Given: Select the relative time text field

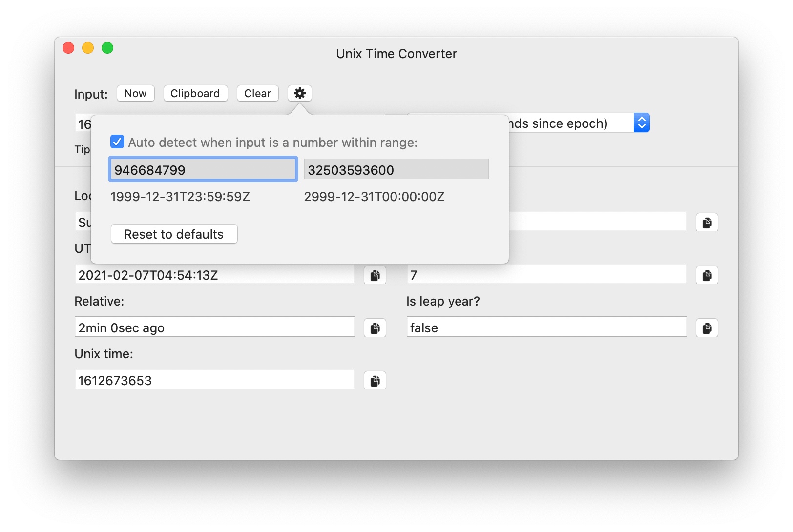Looking at the screenshot, I should point(215,327).
